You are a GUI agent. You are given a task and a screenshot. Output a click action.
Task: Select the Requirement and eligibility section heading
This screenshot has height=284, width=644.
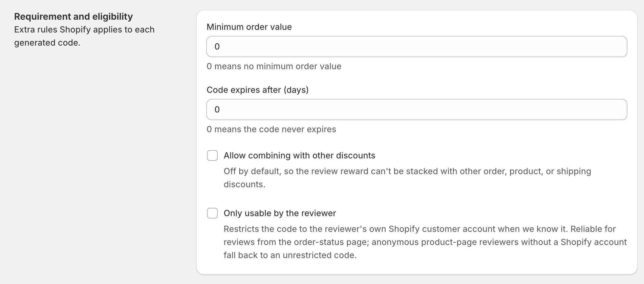[74, 16]
